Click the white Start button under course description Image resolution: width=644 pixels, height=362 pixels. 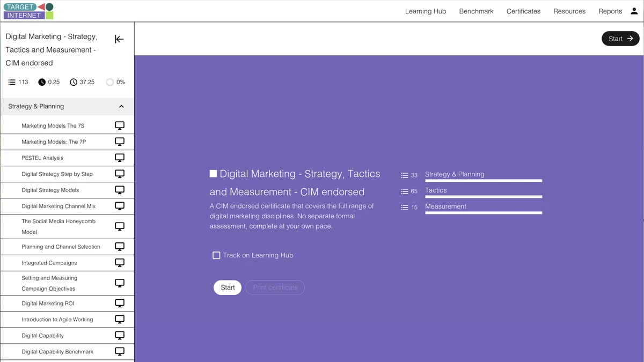(x=228, y=287)
